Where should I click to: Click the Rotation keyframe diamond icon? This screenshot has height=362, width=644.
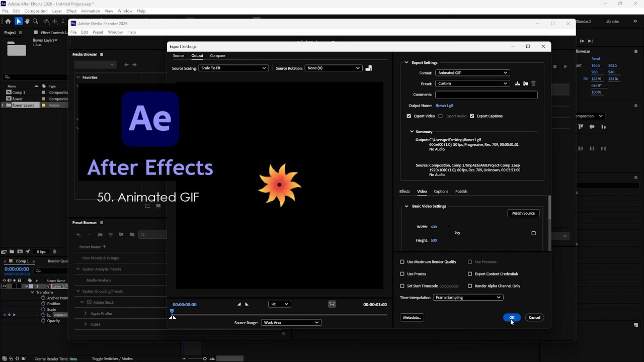9,315
